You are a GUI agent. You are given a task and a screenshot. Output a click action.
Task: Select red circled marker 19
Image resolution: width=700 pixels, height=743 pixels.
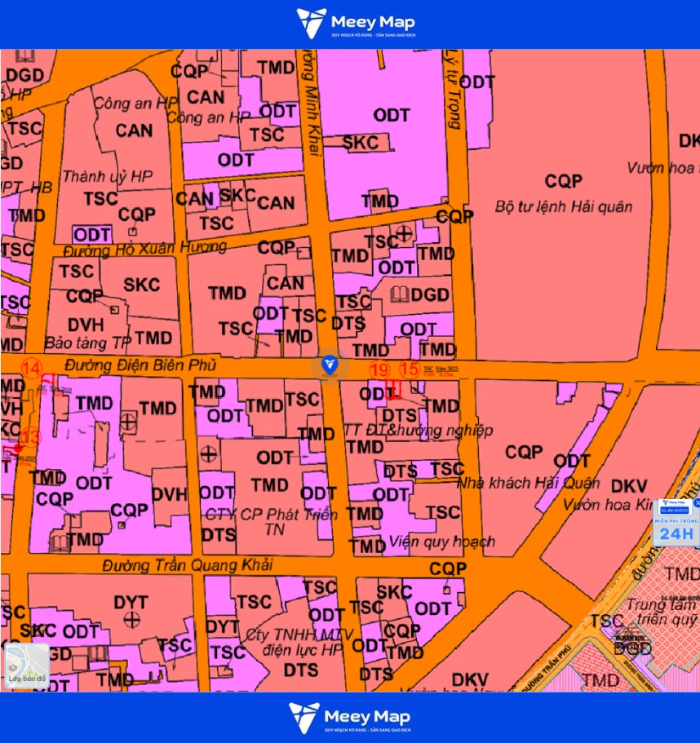(x=379, y=370)
